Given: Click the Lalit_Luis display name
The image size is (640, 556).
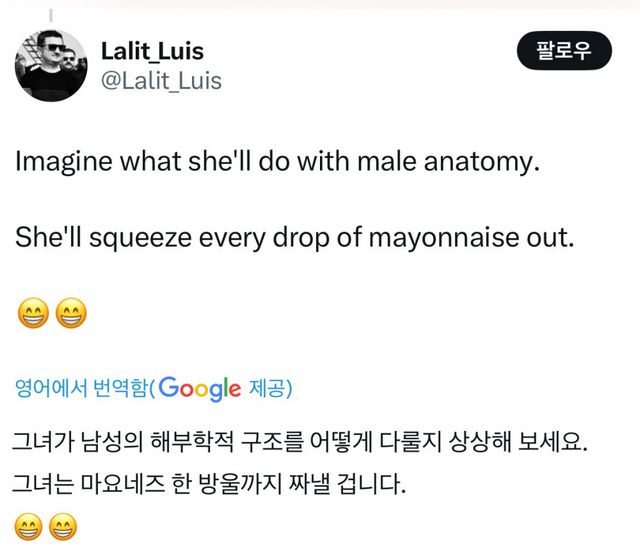Looking at the screenshot, I should coord(152,51).
